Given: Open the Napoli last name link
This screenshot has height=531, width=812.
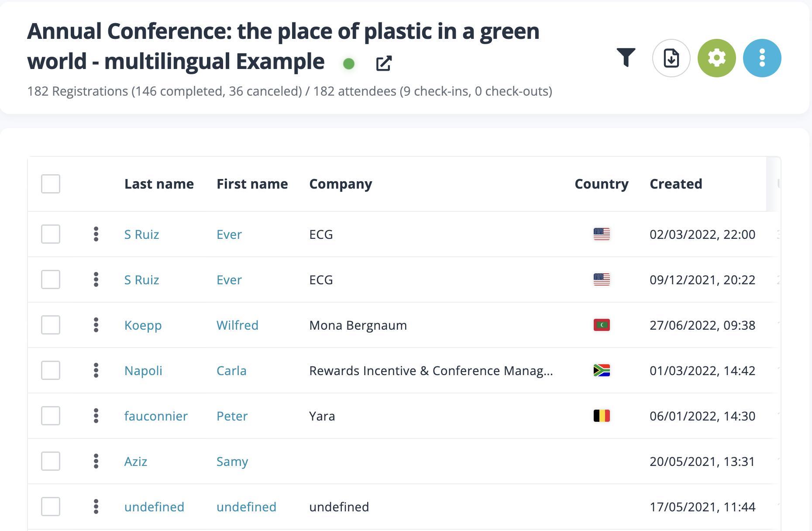Looking at the screenshot, I should pyautogui.click(x=143, y=371).
